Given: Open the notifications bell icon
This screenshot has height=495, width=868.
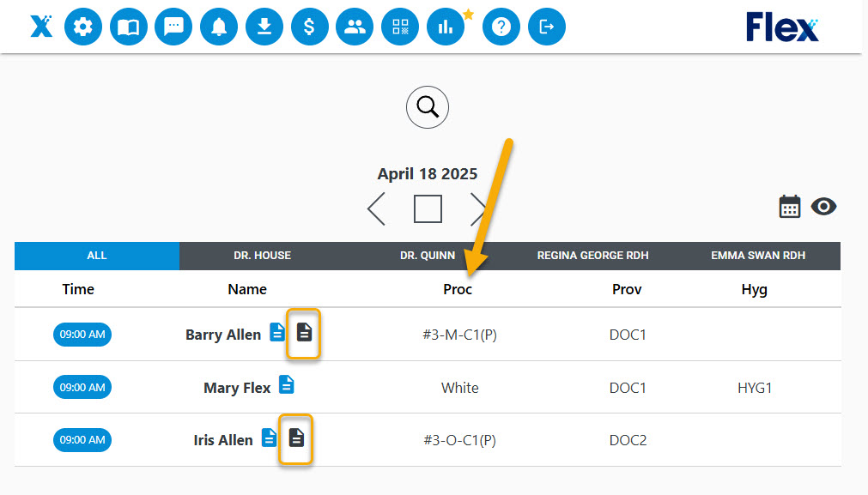Looking at the screenshot, I should pos(219,27).
